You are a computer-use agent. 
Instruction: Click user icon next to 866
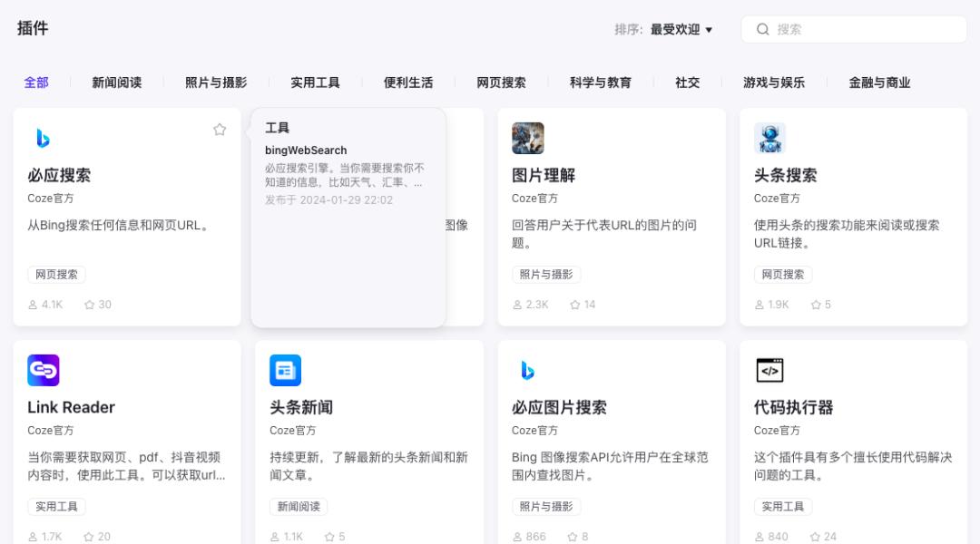(517, 537)
